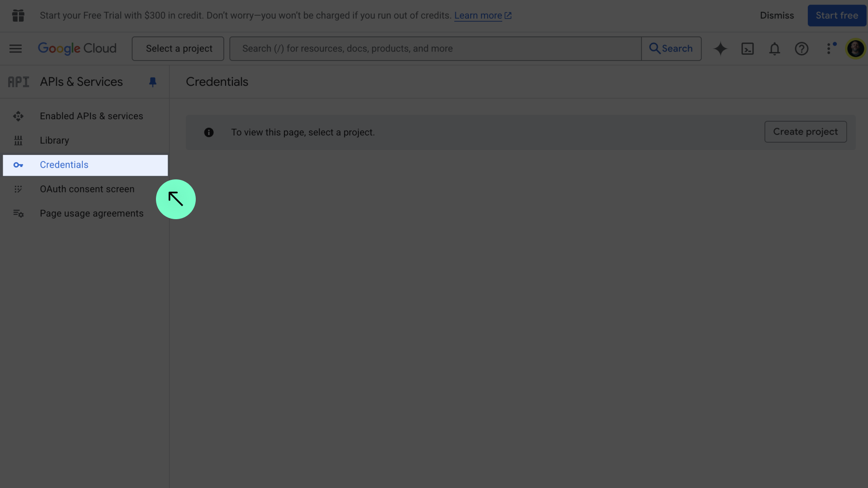Click the Learn more external link icon
This screenshot has width=868, height=488.
click(x=508, y=15)
